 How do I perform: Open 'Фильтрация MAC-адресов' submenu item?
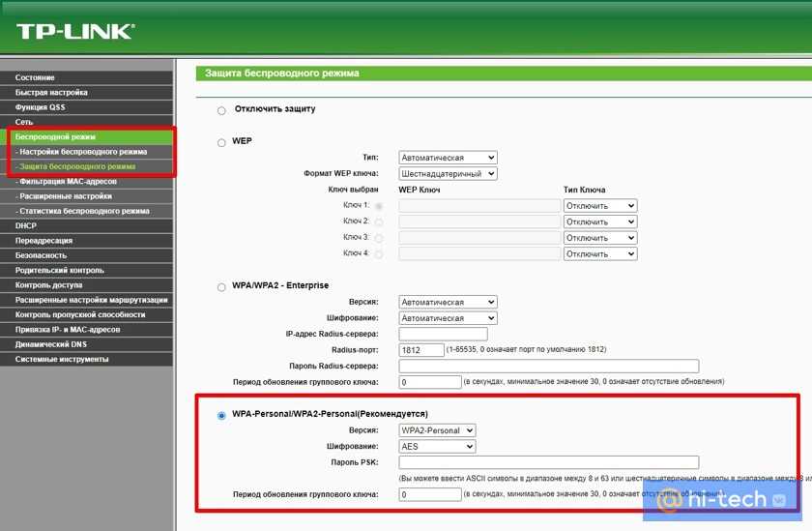[66, 181]
